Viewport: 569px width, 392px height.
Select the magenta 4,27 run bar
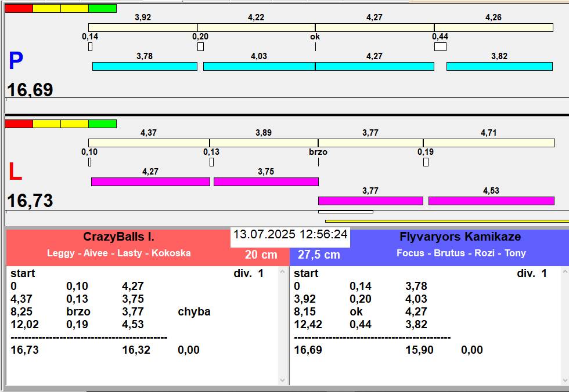click(150, 182)
